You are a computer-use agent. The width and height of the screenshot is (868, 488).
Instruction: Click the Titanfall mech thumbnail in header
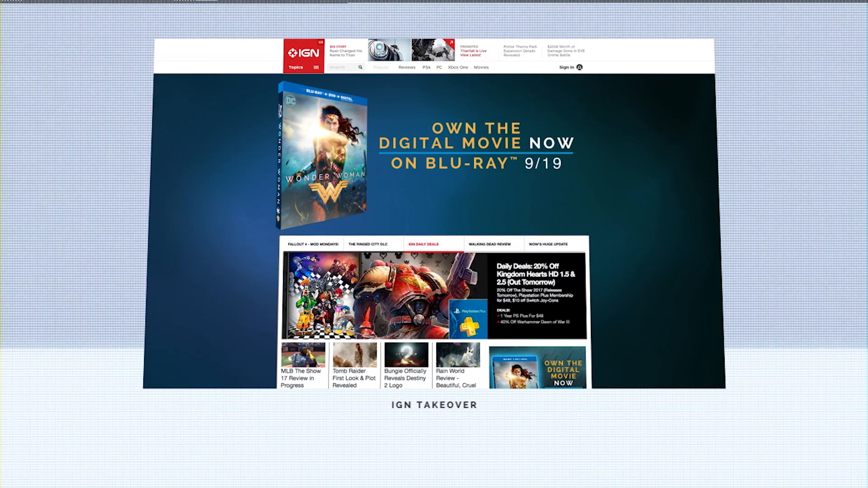tap(433, 50)
